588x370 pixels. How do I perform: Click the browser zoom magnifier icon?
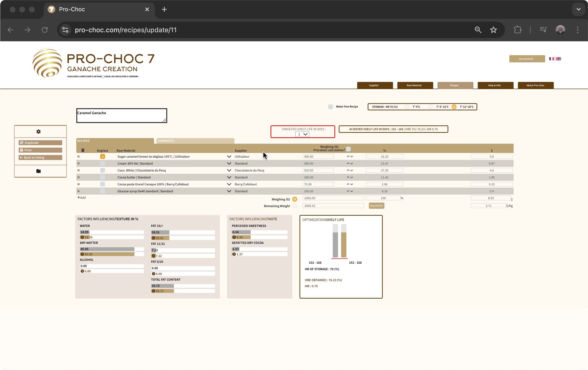click(478, 30)
